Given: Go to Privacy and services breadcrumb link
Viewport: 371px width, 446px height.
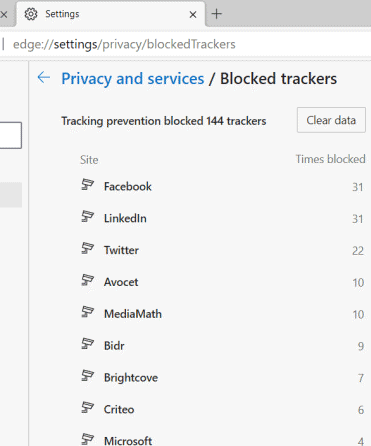Looking at the screenshot, I should point(133,79).
